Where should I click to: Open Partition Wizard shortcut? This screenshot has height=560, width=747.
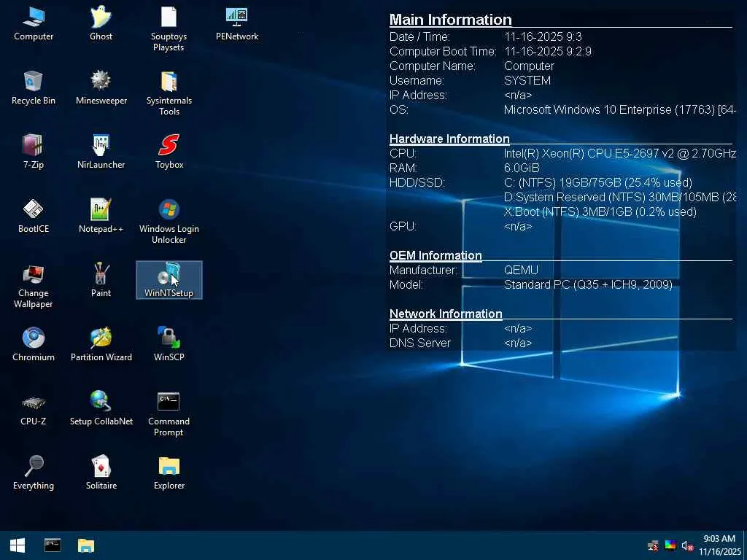[x=101, y=344]
